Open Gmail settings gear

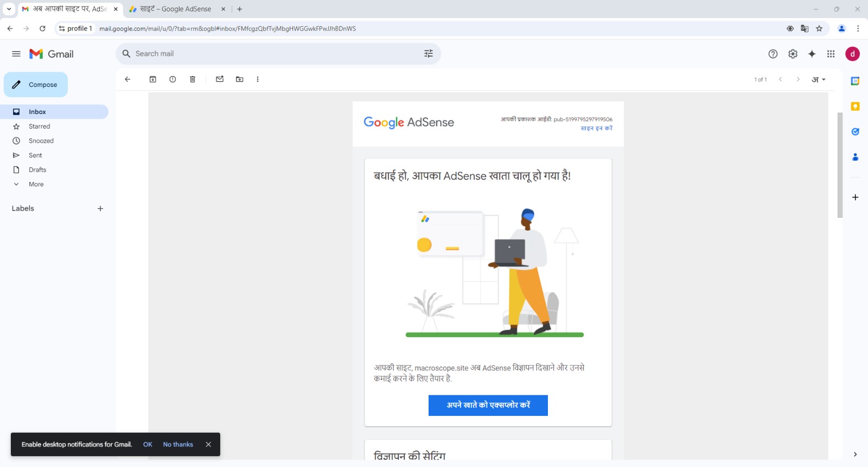coord(793,54)
